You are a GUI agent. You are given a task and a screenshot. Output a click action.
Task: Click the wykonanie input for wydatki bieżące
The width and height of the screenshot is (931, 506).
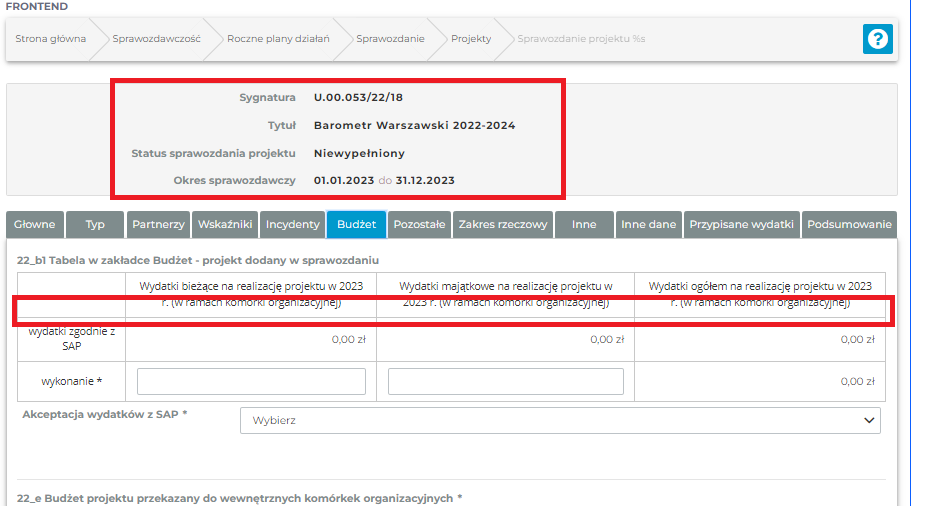(251, 381)
